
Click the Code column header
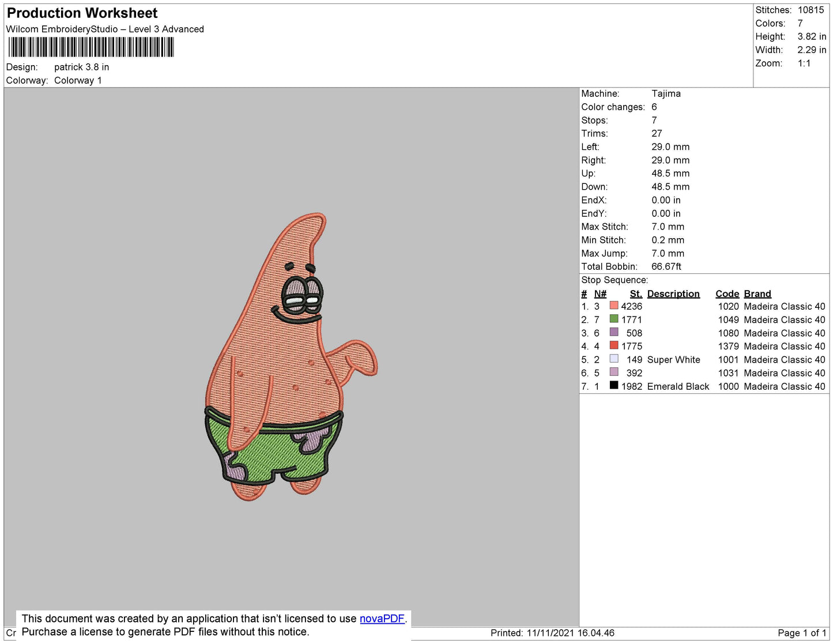click(727, 293)
